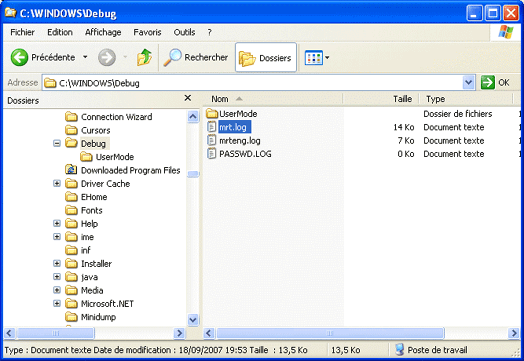Open Rechercher search magnifier
The height and width of the screenshot is (361, 524).
(172, 57)
